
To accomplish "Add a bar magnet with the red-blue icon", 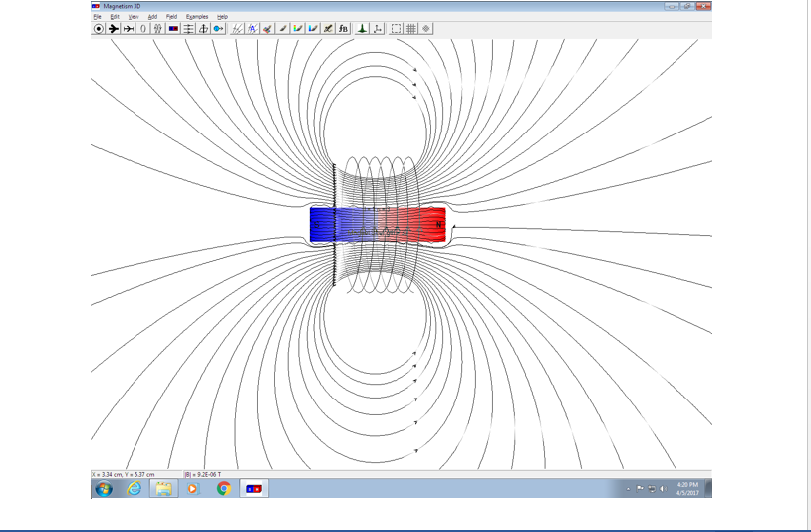I will coord(173,29).
